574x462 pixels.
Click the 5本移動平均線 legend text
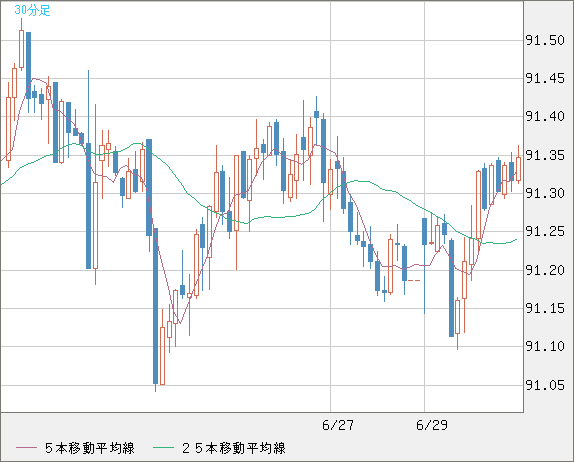click(90, 448)
